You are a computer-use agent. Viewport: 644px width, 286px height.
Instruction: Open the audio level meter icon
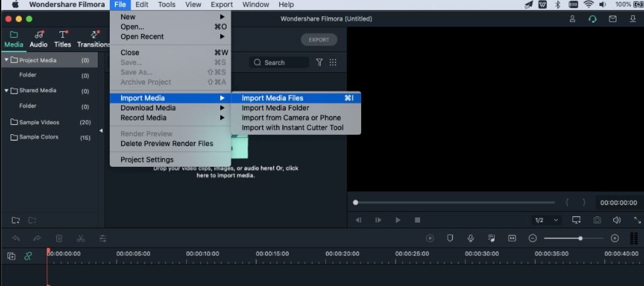coord(634,238)
